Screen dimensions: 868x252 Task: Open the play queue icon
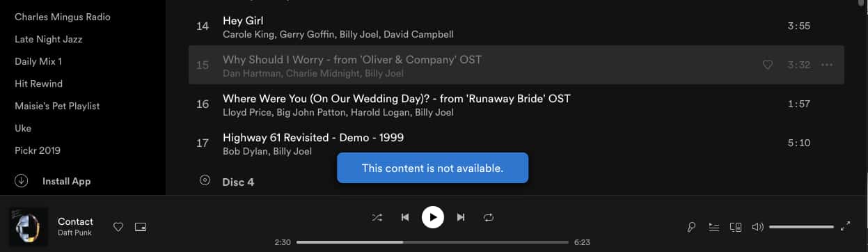(713, 226)
